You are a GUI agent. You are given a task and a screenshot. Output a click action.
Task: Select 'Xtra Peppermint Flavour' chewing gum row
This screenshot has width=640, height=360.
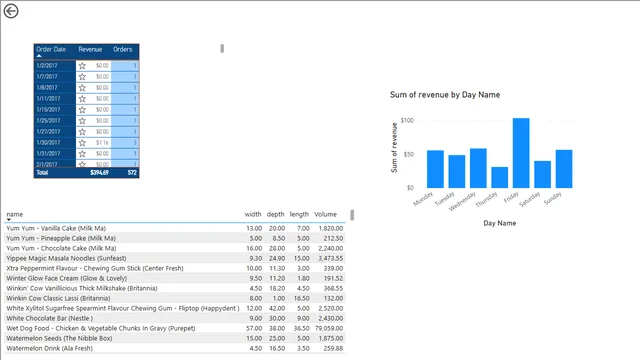(x=175, y=268)
